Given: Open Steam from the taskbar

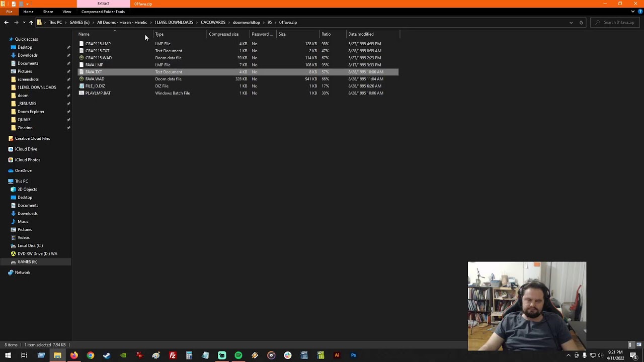Looking at the screenshot, I should 107,355.
